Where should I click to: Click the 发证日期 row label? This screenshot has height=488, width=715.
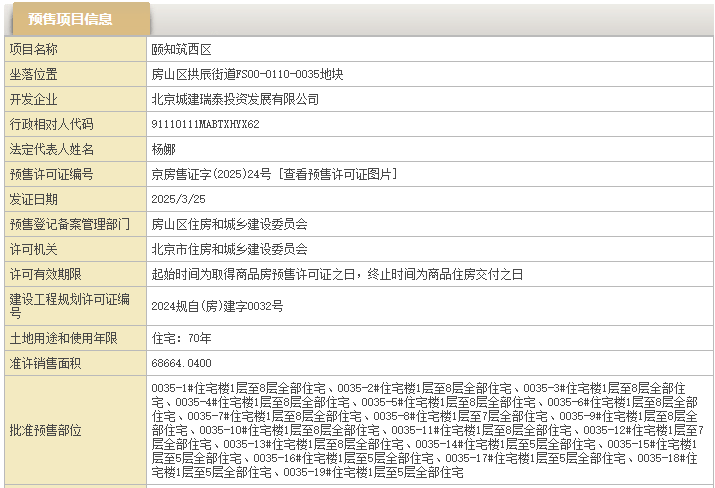[34, 199]
